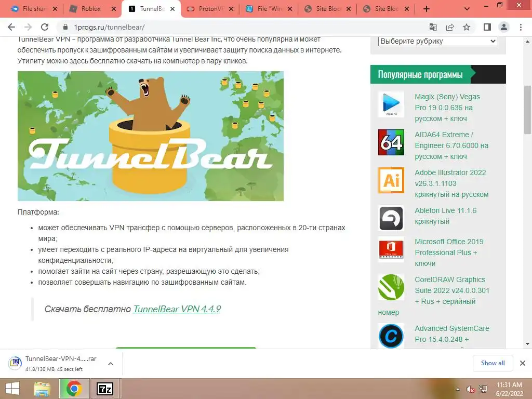Open CorelDRAW Graphics Suite 2022 link
The height and width of the screenshot is (399, 532).
452,290
